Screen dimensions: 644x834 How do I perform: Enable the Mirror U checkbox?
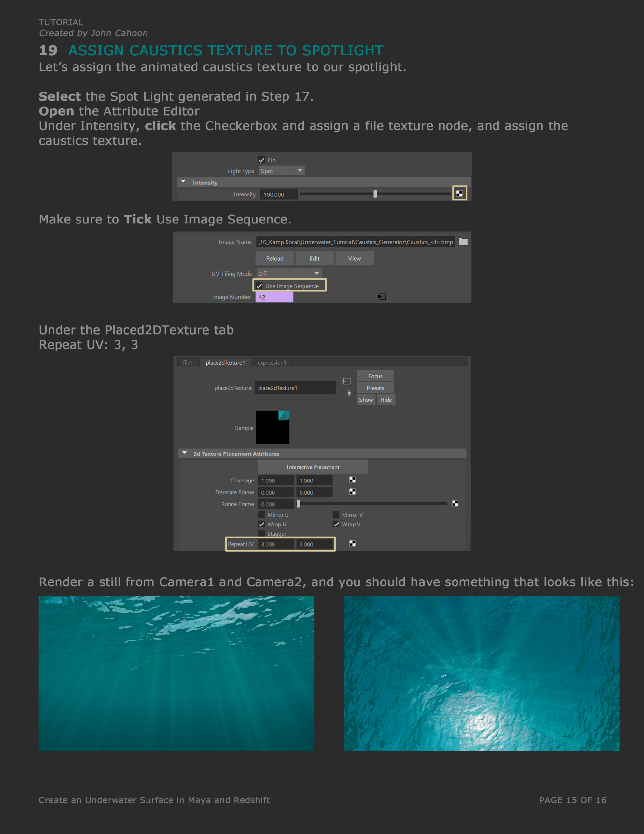pyautogui.click(x=261, y=515)
